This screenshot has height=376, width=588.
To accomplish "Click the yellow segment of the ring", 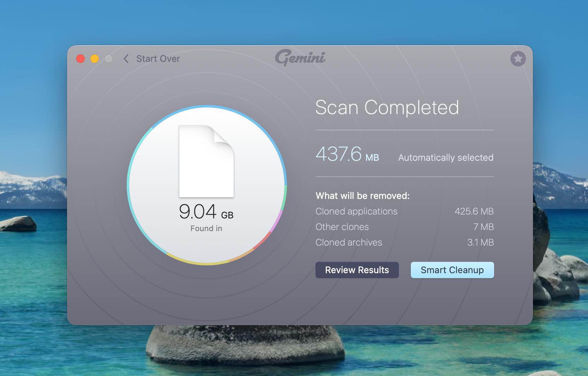I will (x=198, y=263).
